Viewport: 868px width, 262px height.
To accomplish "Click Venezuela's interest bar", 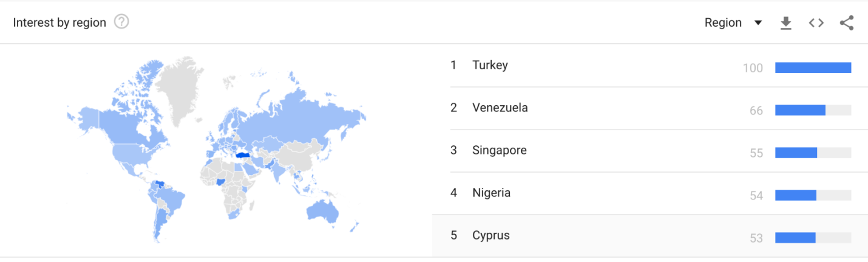I will point(813,110).
